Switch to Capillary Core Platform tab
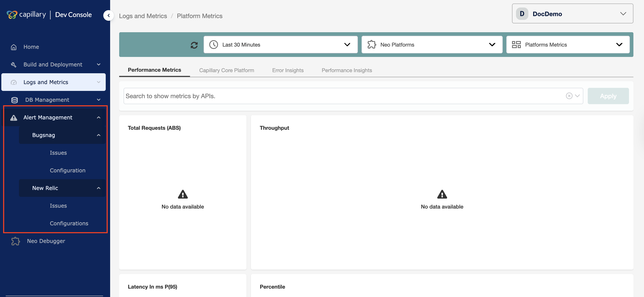Image resolution: width=644 pixels, height=297 pixels. (x=226, y=71)
